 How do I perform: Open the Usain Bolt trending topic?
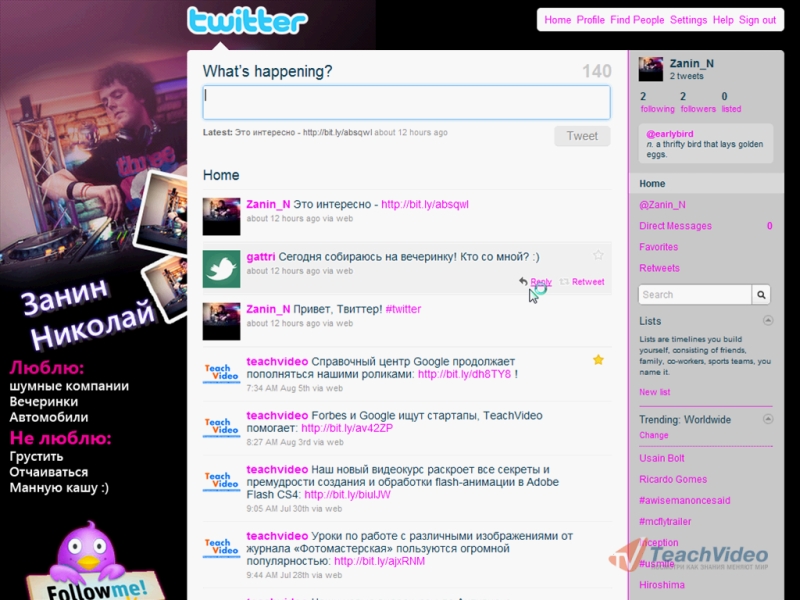click(x=662, y=458)
